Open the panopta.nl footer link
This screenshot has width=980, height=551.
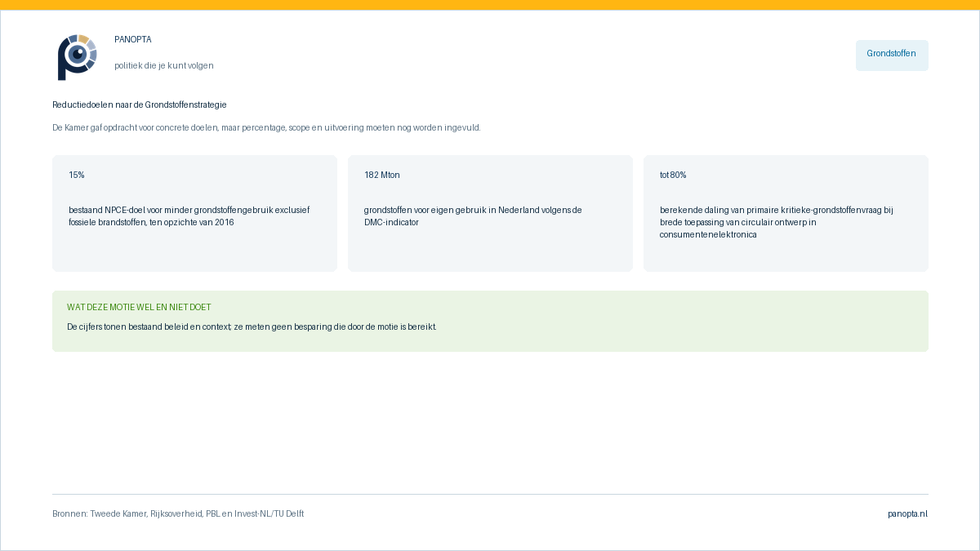tap(908, 513)
